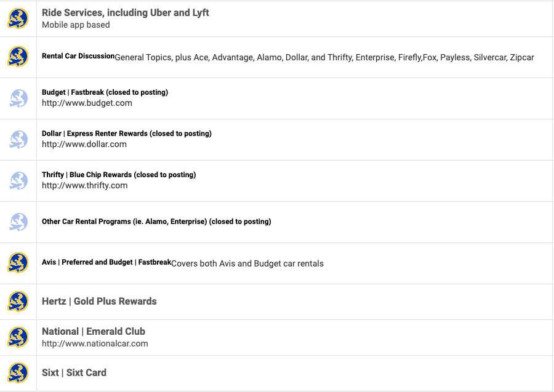
Task: Click the forum icon beside Ride Services
Action: tap(18, 18)
